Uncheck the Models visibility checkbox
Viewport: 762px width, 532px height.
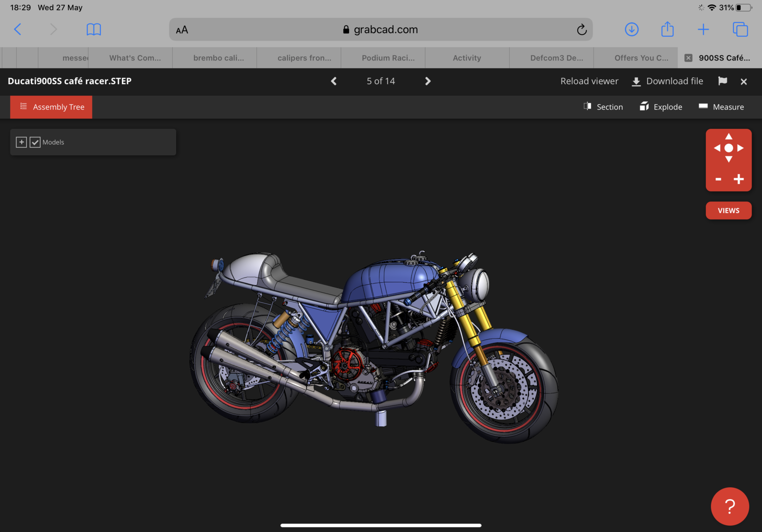35,142
